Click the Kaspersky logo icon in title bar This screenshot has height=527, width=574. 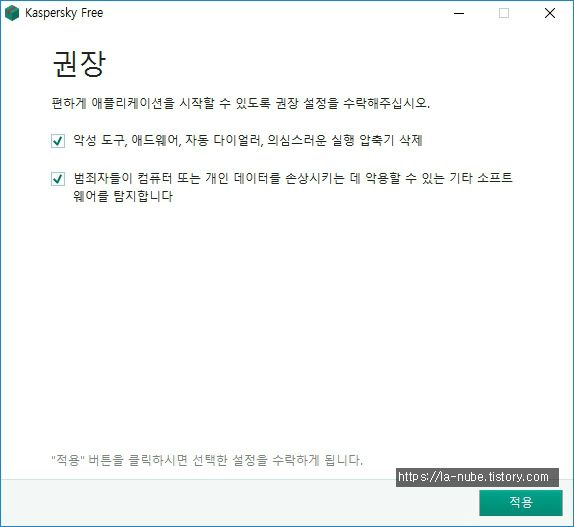point(12,13)
